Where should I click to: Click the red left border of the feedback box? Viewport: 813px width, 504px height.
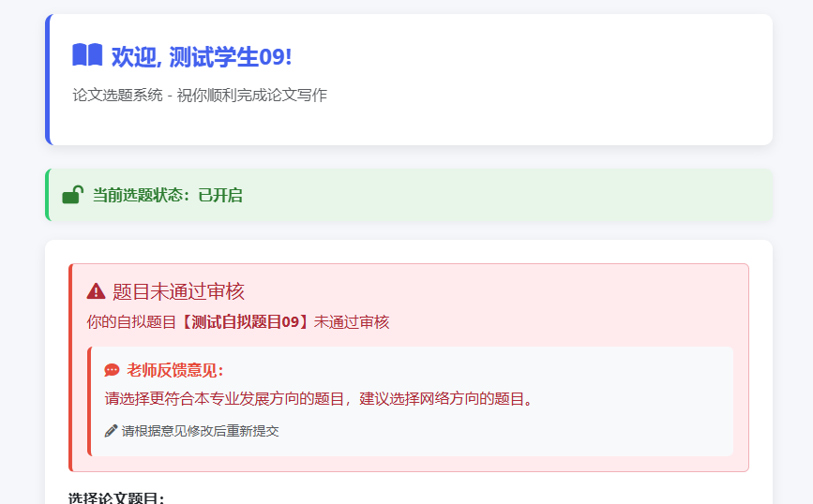pos(89,401)
